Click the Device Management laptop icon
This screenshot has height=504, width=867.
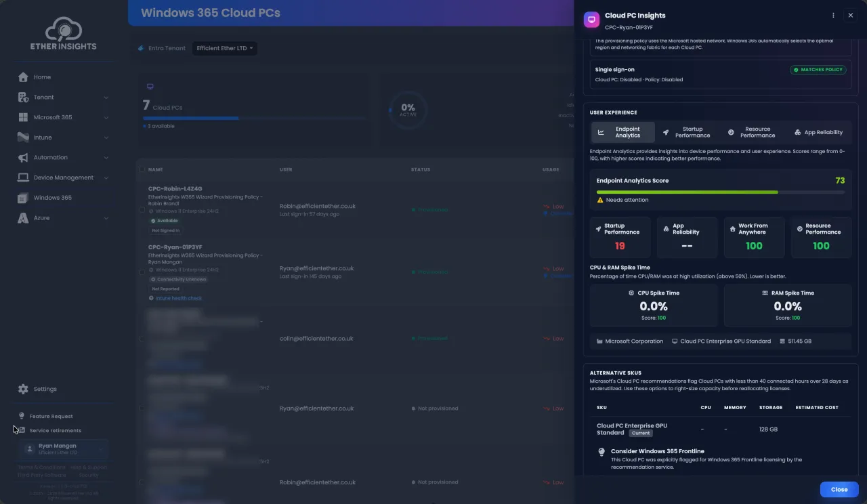coord(23,177)
